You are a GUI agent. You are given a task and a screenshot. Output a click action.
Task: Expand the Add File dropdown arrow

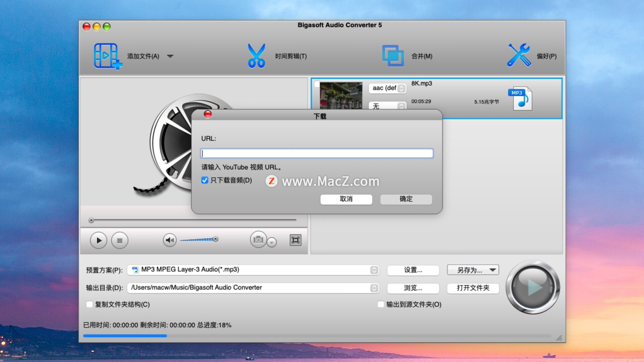coord(170,56)
